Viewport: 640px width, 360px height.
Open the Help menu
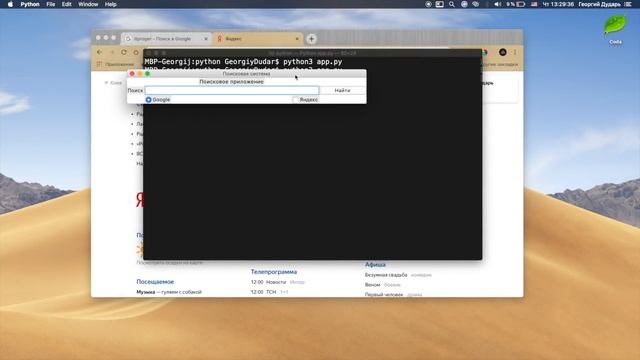pos(111,4)
